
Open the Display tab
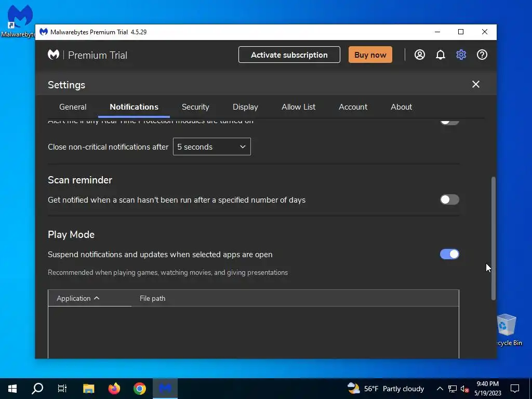click(245, 107)
